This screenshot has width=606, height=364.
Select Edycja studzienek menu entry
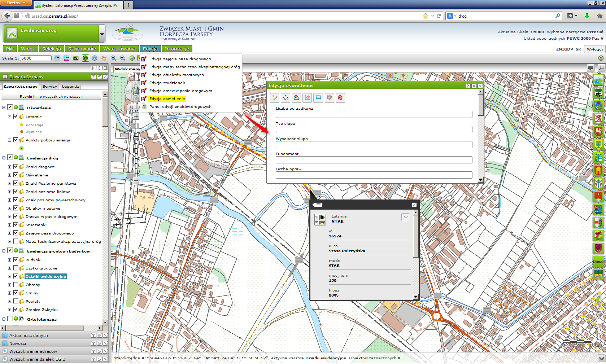click(167, 83)
